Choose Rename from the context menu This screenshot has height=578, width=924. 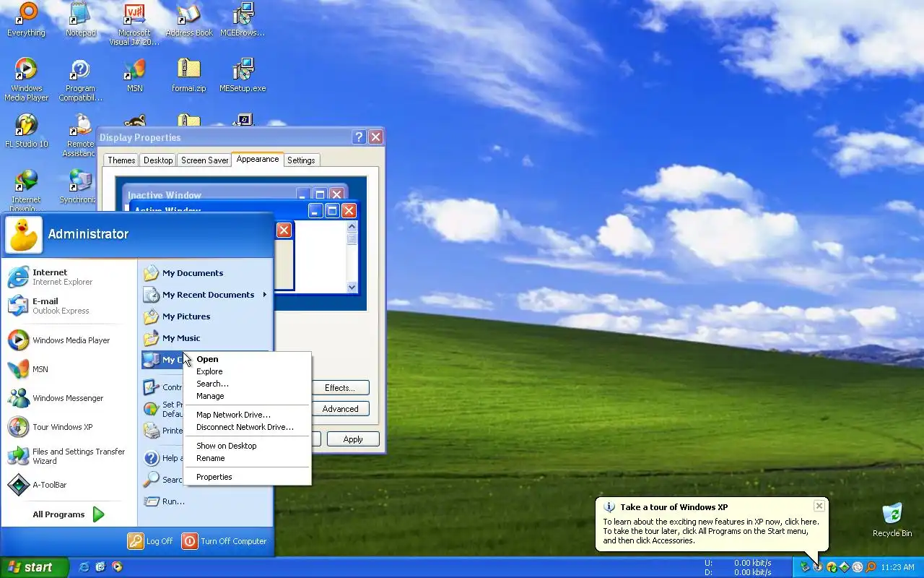248,458
